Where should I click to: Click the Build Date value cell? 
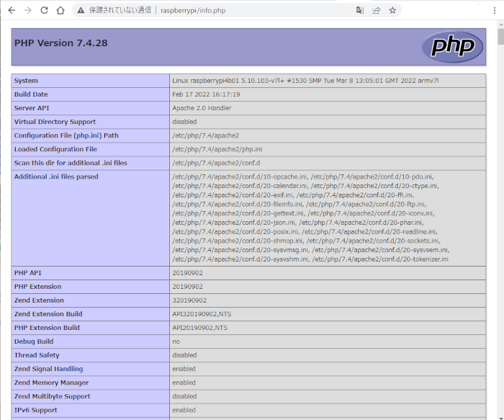[206, 94]
